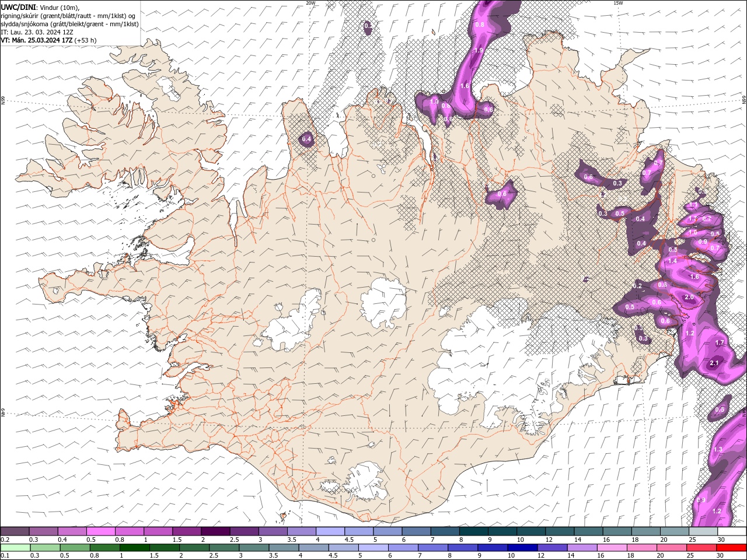Select the '0.4' value in the isolated northwest purple blob
747x560 pixels.
[306, 139]
